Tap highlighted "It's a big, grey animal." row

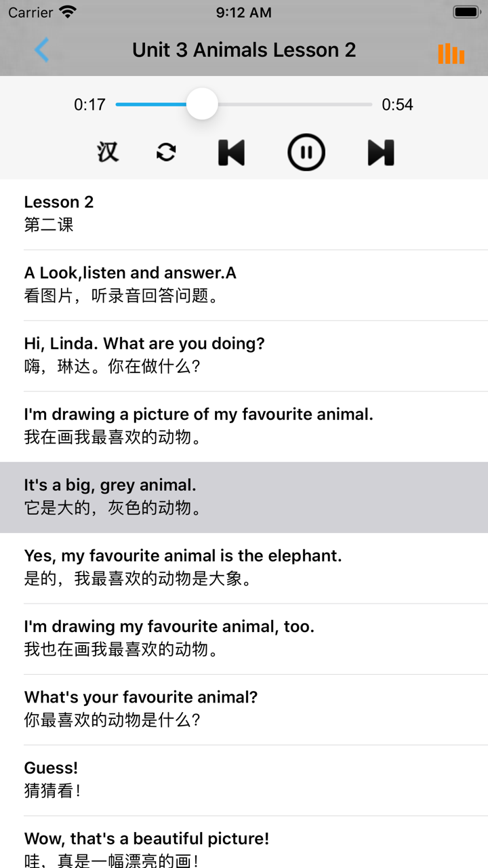coord(244,497)
